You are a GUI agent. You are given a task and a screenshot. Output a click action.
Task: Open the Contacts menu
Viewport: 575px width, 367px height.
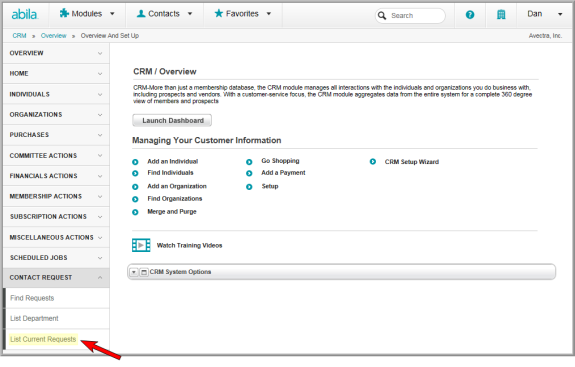point(164,14)
